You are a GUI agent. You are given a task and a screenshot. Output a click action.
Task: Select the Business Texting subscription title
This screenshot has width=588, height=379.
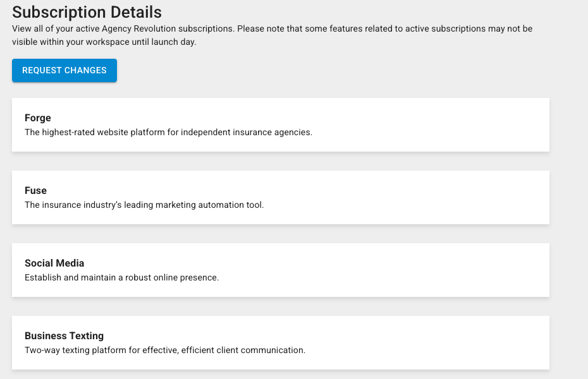tap(64, 336)
